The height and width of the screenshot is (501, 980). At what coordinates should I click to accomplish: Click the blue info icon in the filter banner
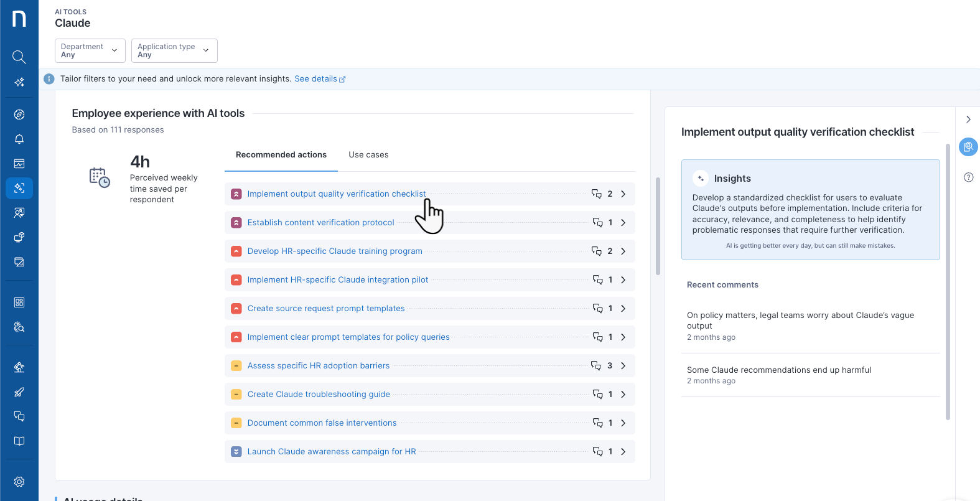[x=49, y=79]
